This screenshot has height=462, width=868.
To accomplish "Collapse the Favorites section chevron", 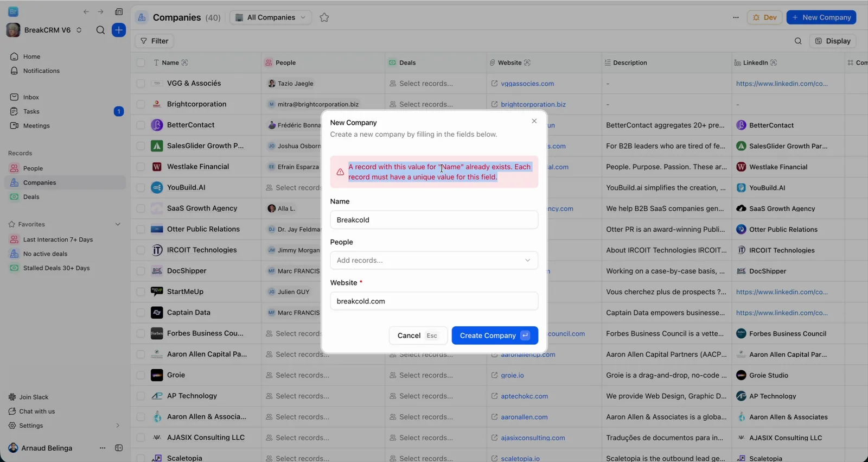I will point(118,224).
